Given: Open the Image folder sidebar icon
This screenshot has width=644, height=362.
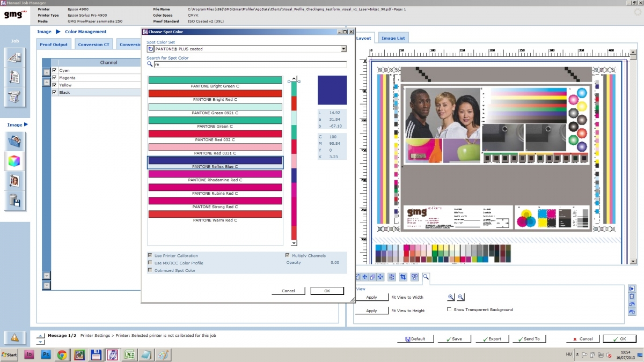Looking at the screenshot, I should tap(14, 141).
